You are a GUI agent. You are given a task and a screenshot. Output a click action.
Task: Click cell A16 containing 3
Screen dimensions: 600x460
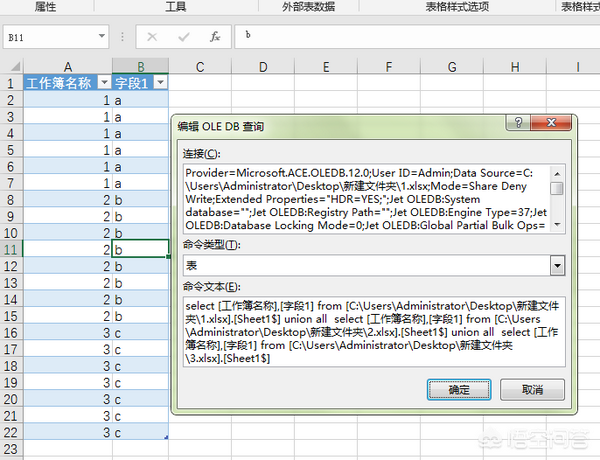coord(68,333)
